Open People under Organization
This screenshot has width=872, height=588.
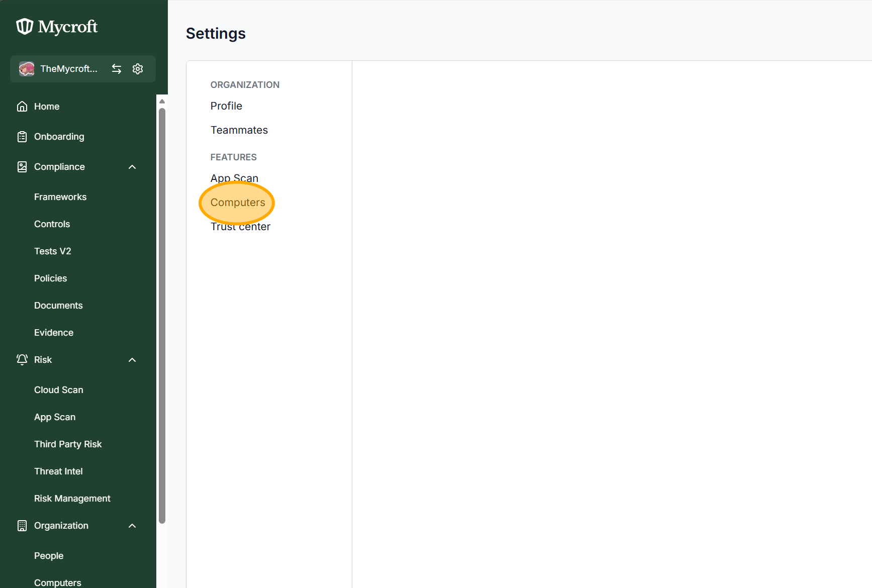tap(49, 556)
